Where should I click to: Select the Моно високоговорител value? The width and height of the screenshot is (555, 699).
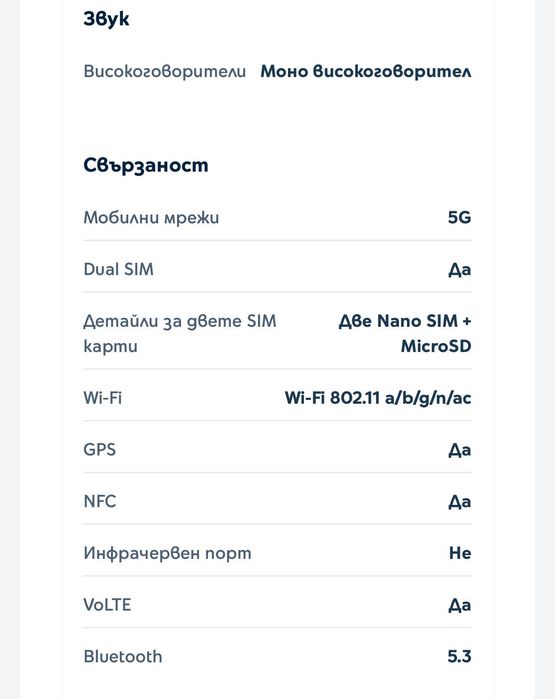click(366, 71)
